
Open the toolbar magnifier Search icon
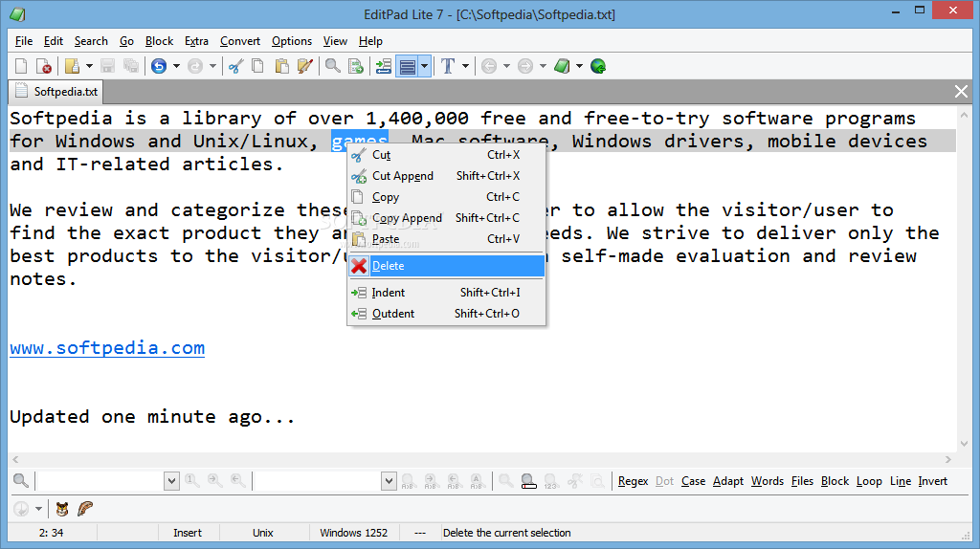[x=333, y=66]
